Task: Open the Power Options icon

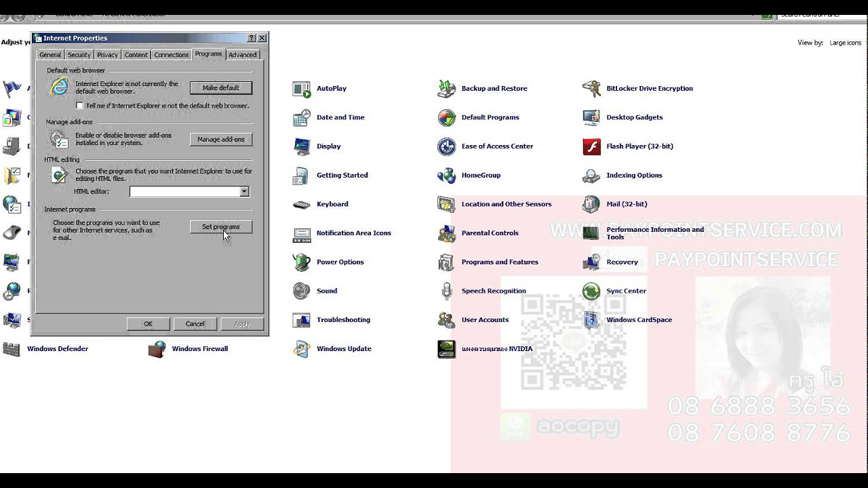Action: point(302,262)
